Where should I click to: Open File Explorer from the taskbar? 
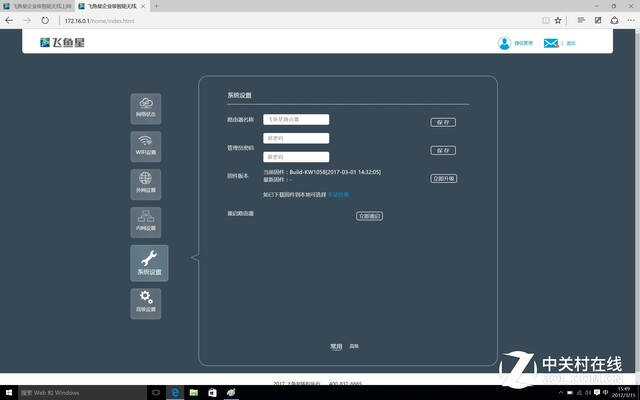(193, 393)
